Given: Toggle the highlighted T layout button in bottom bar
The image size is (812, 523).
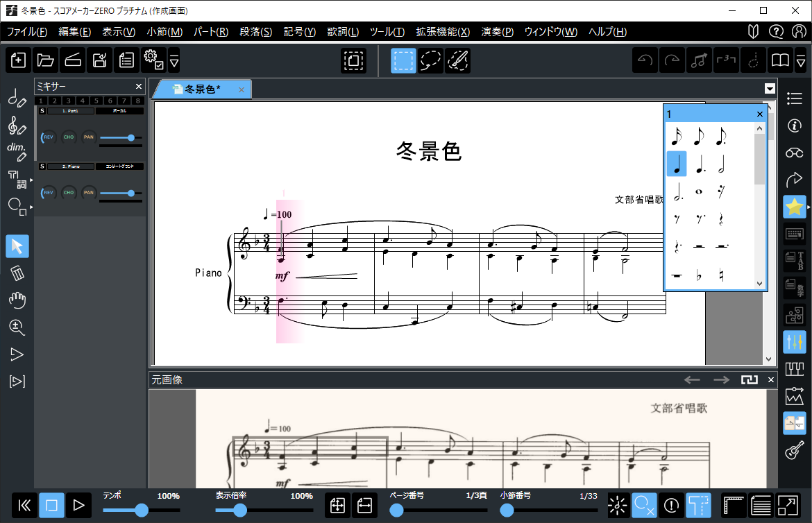Looking at the screenshot, I should click(698, 505).
